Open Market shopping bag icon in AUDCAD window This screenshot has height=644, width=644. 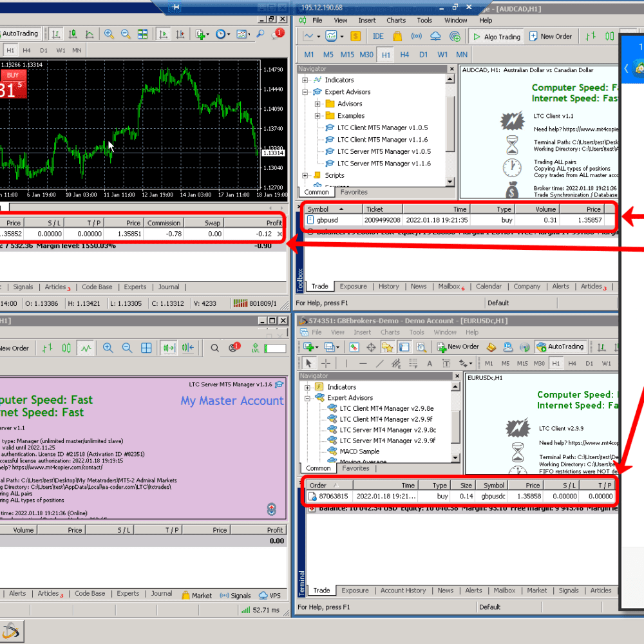click(x=397, y=36)
